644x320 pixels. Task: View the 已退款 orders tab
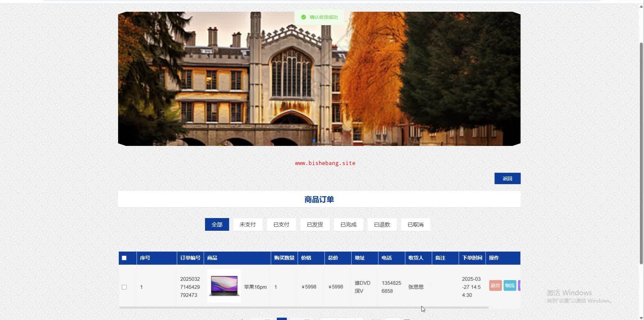382,224
